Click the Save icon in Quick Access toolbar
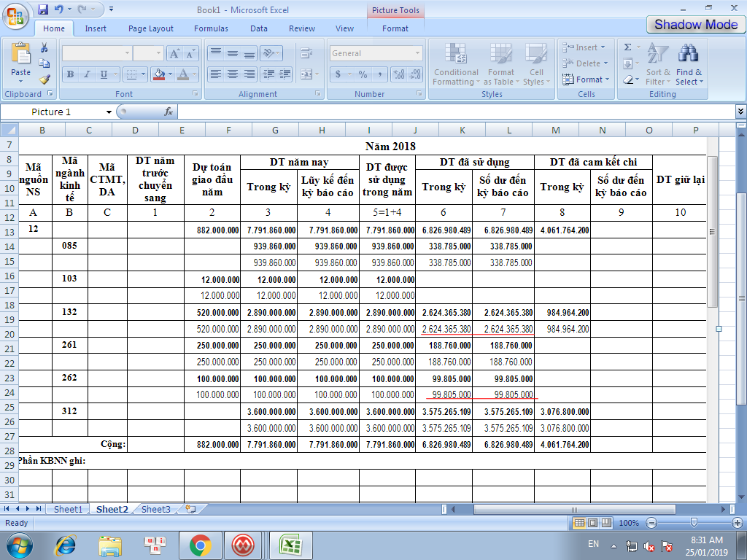The image size is (747, 560). tap(43, 9)
